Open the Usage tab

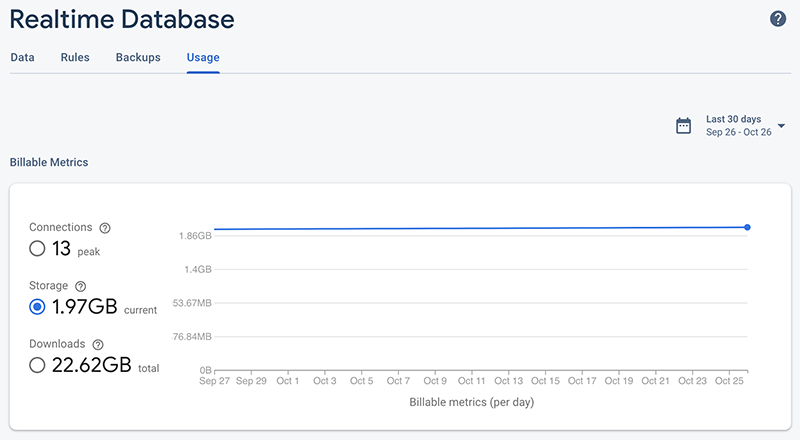[203, 58]
